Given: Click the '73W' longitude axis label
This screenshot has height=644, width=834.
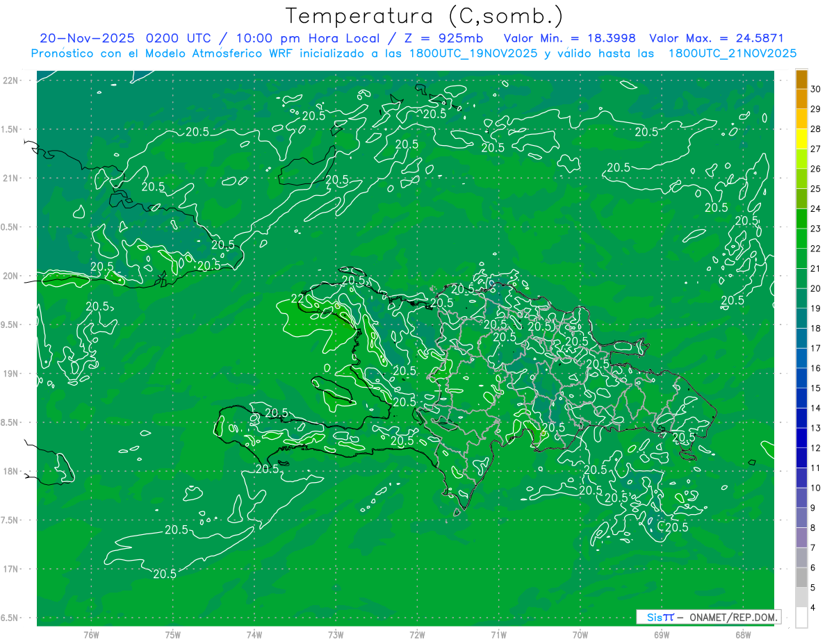Looking at the screenshot, I should coord(336,634).
